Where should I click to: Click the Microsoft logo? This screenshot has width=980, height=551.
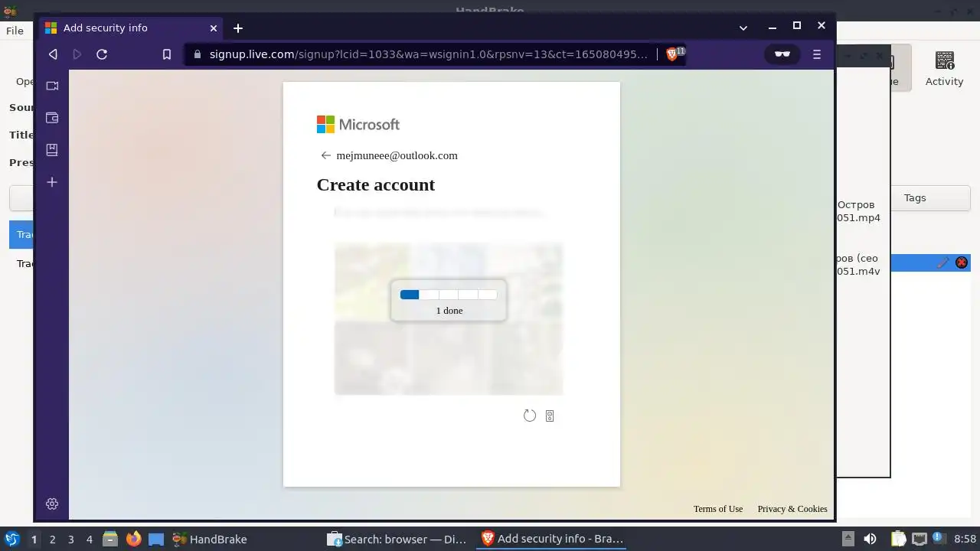(x=358, y=124)
